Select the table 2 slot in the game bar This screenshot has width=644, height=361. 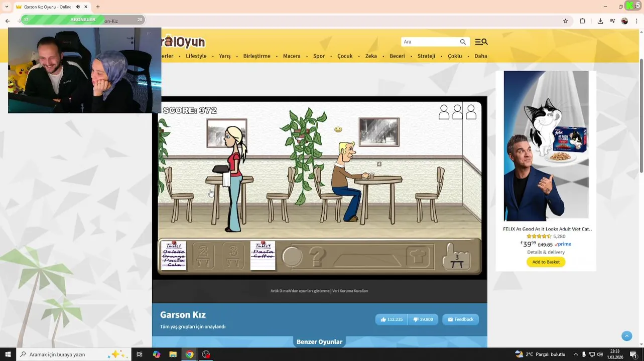(203, 256)
